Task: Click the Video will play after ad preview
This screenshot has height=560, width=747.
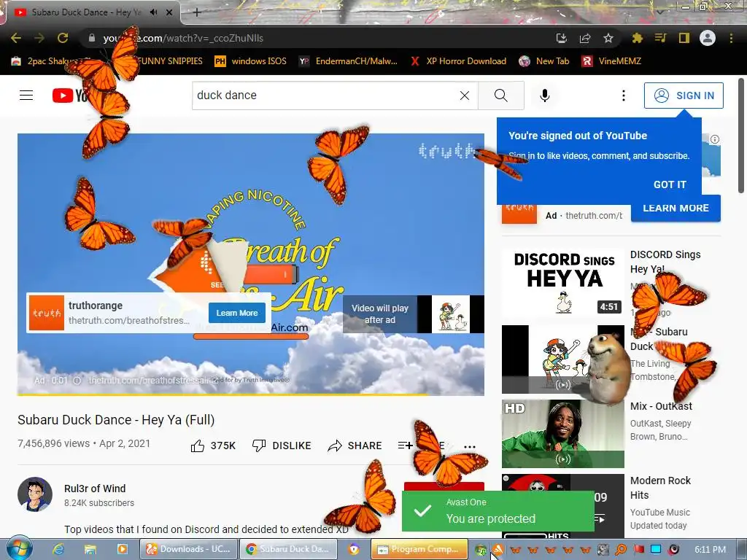Action: point(414,314)
